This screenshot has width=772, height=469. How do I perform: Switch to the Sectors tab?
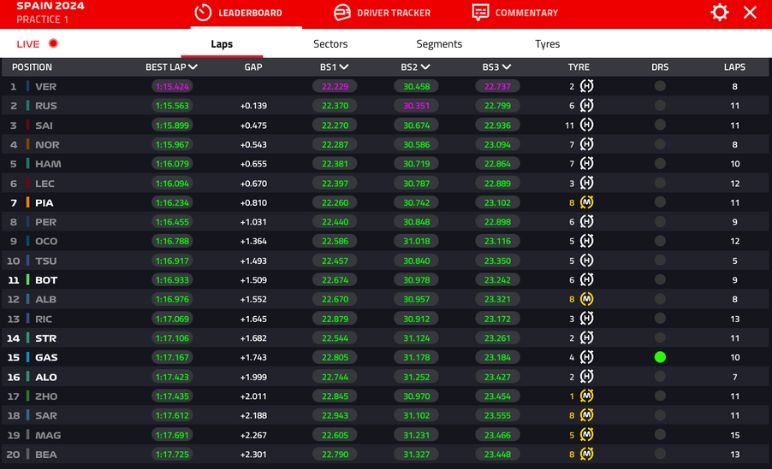point(330,44)
